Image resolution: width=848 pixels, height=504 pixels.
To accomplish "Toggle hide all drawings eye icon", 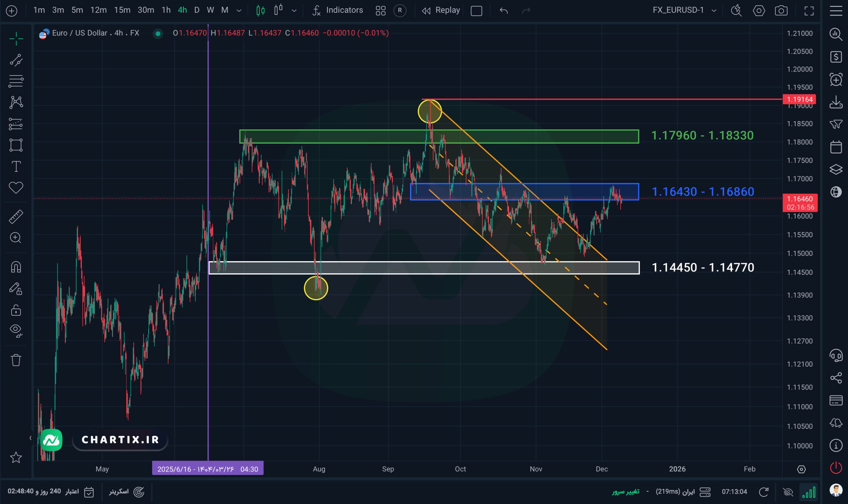I will pos(16,330).
